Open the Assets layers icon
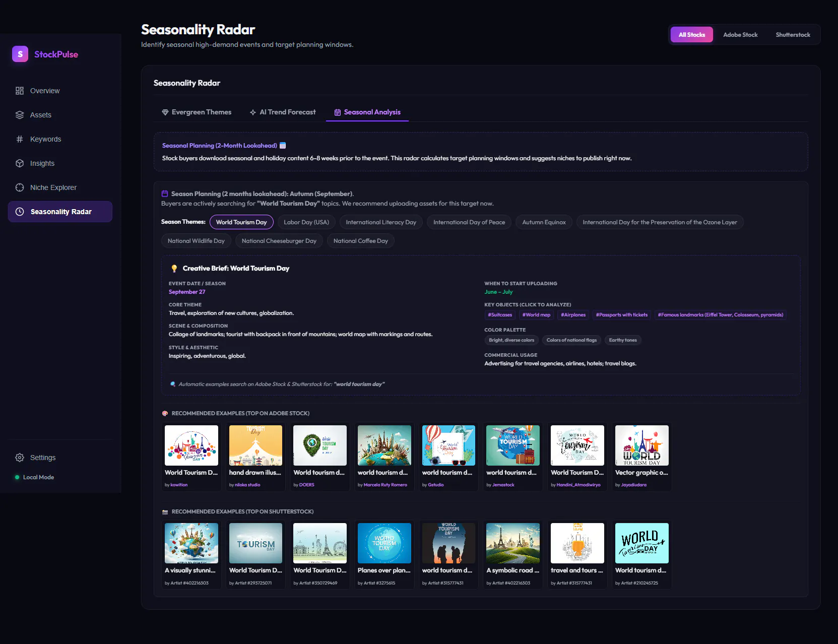 tap(20, 115)
